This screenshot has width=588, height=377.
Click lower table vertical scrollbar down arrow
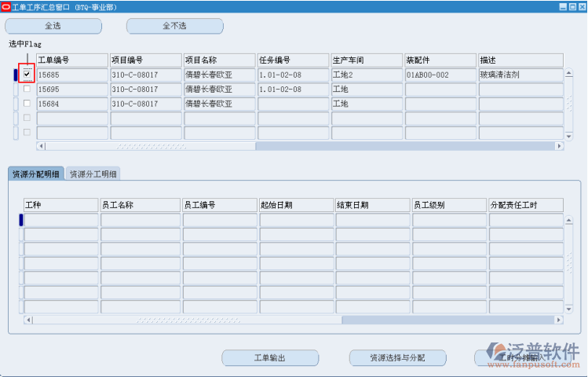tap(569, 309)
